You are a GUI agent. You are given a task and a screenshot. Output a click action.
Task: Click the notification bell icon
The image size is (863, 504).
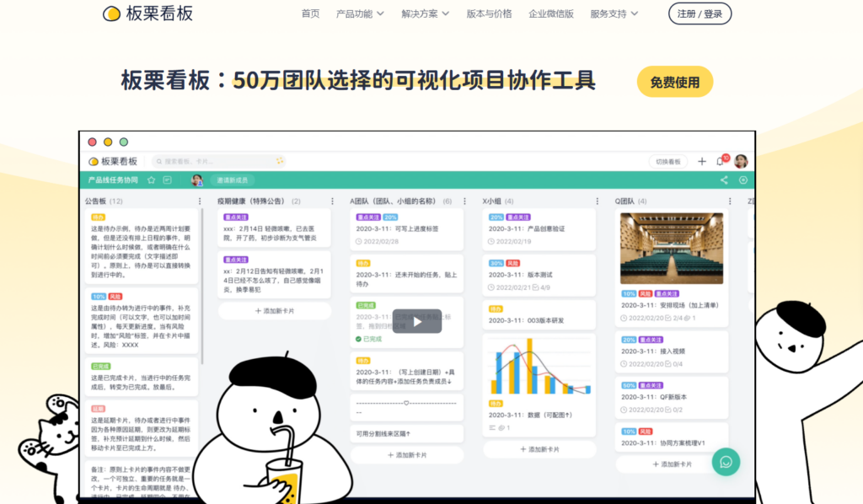pyautogui.click(x=721, y=162)
